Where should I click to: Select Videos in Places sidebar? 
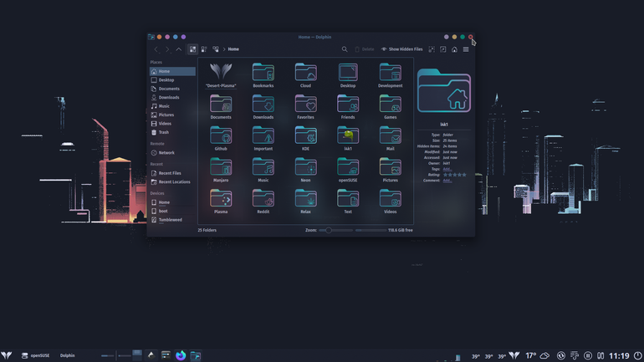pyautogui.click(x=172, y=124)
